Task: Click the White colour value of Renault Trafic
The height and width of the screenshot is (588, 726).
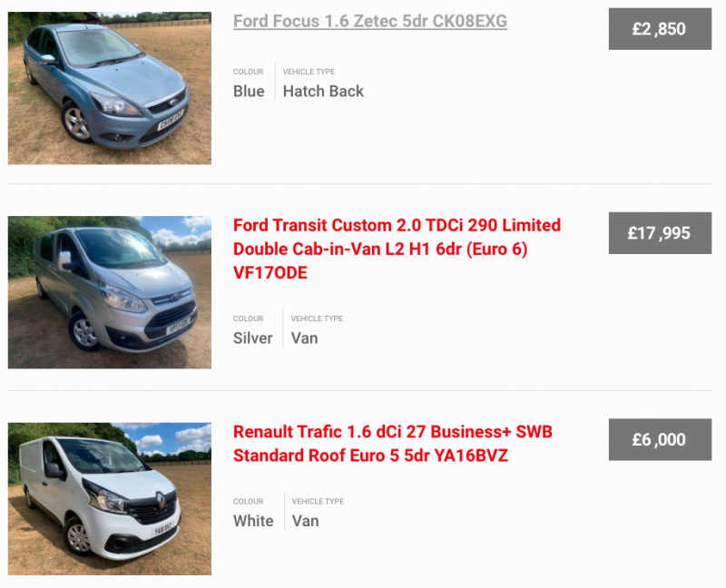Action: pos(253,521)
